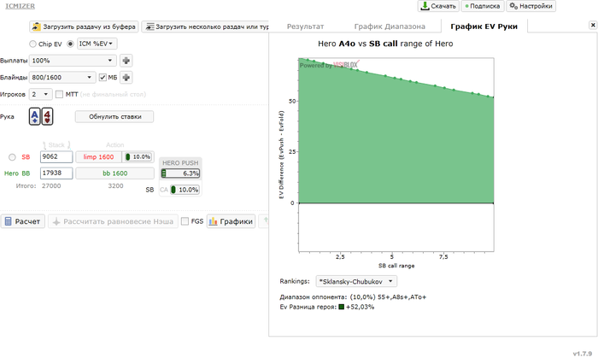Close the results panel with X

pos(593,25)
